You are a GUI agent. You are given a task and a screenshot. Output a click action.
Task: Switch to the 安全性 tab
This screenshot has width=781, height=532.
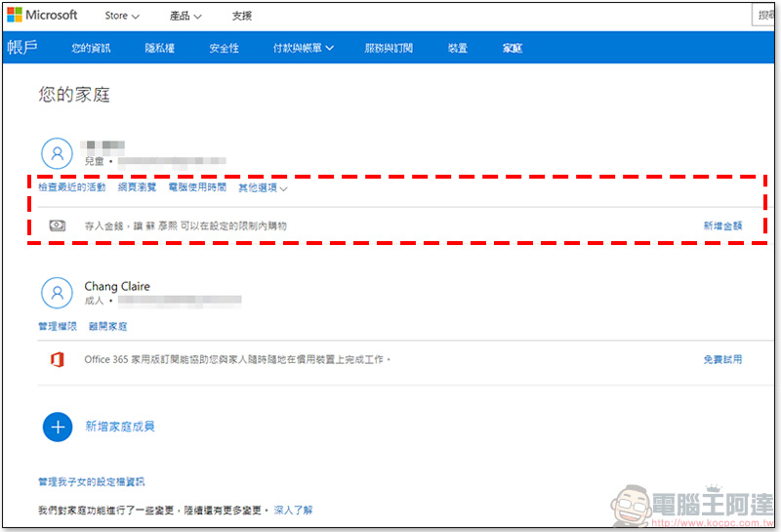225,48
